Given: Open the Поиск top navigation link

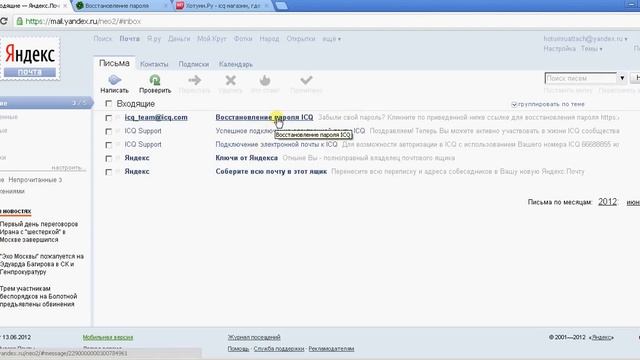Looking at the screenshot, I should (102, 39).
